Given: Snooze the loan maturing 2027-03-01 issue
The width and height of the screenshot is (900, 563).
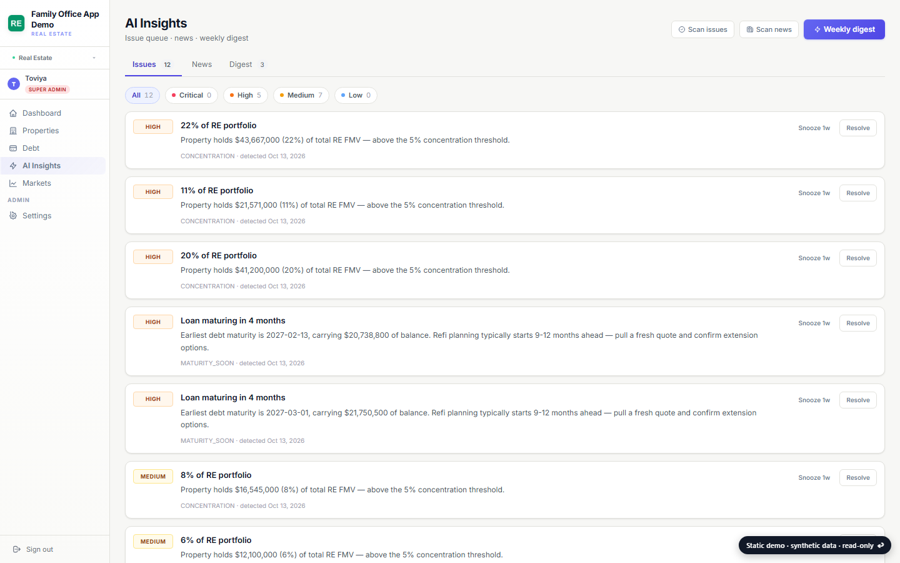Looking at the screenshot, I should [x=814, y=400].
